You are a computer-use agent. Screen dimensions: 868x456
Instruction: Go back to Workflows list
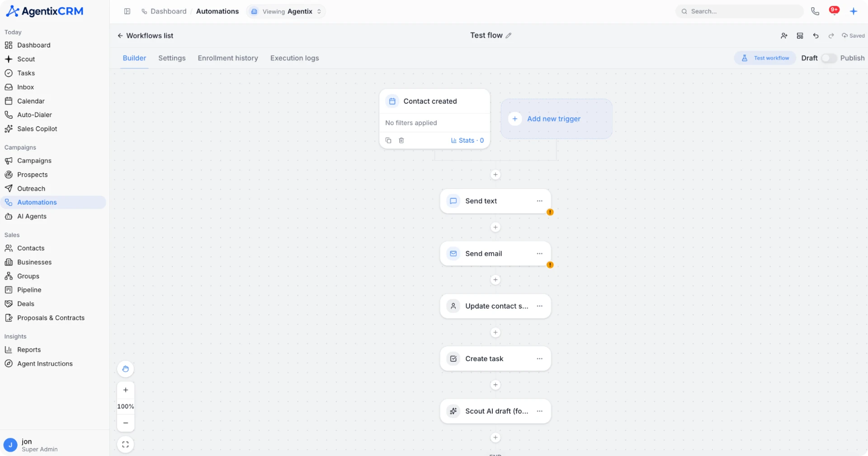146,36
